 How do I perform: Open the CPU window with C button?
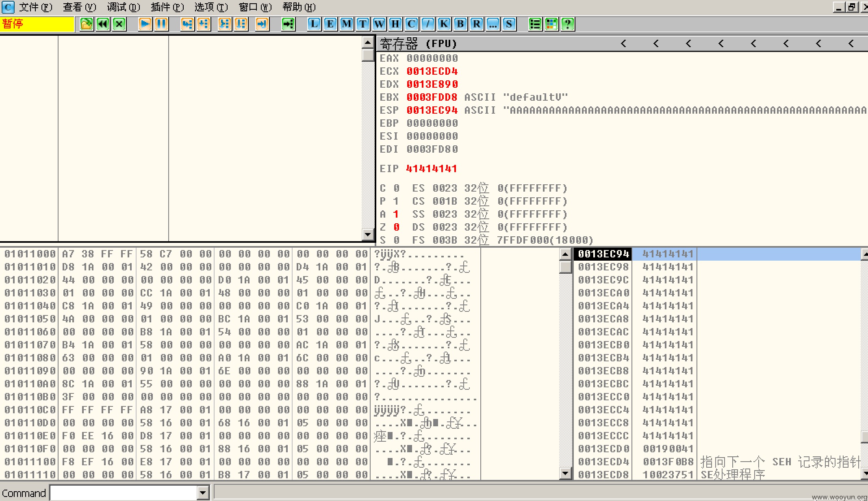pos(412,24)
